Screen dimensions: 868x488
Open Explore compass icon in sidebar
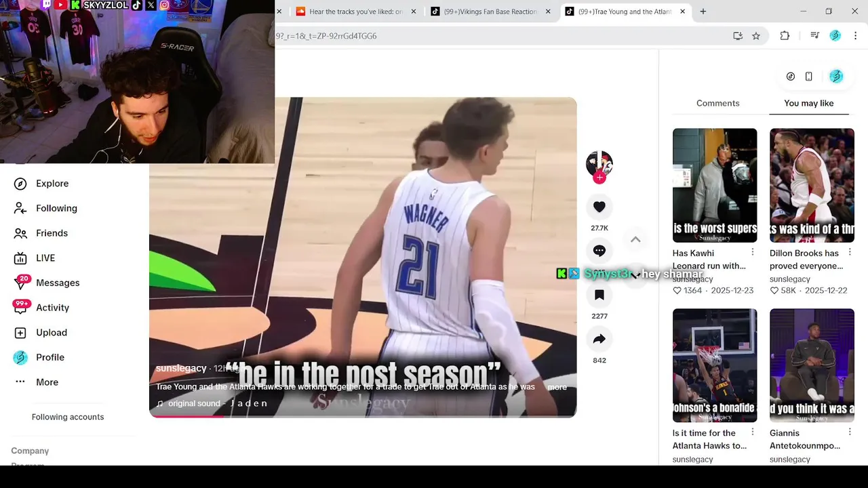(x=20, y=184)
